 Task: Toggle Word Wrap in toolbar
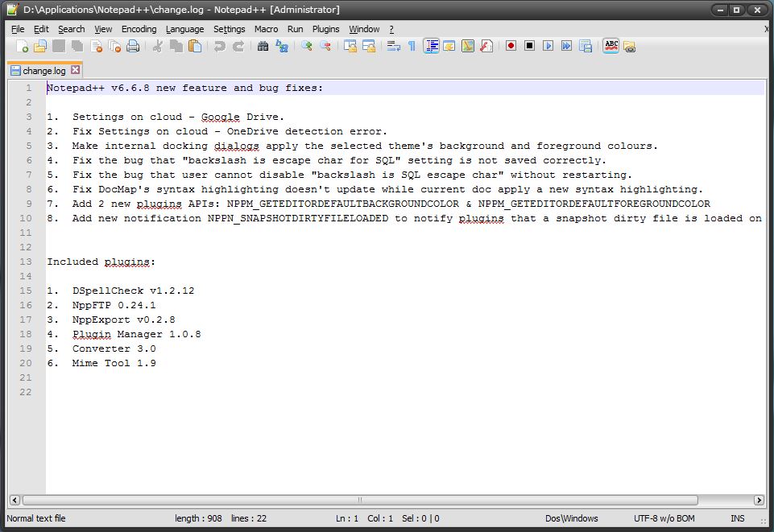pyautogui.click(x=393, y=47)
